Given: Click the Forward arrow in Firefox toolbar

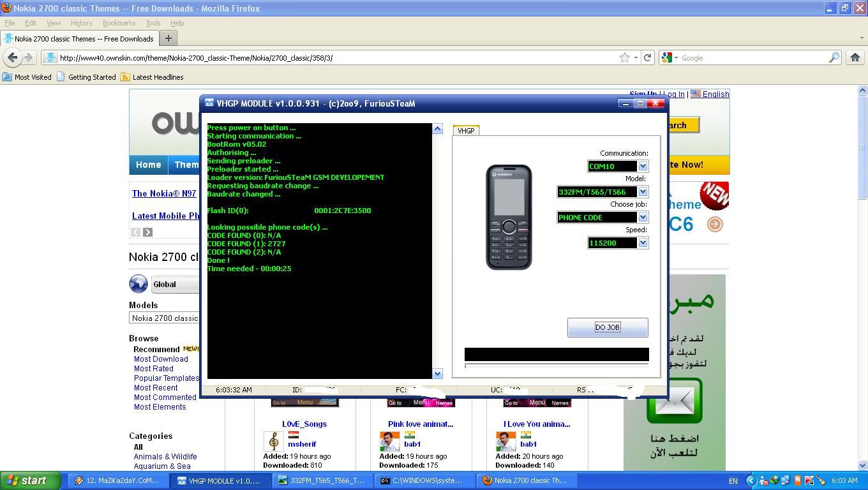Looking at the screenshot, I should 28,57.
